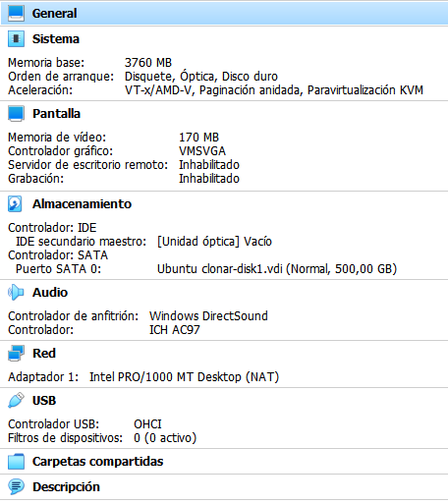The width and height of the screenshot is (448, 504).
Task: Click Intel PRO/1000 MT Desktop adapter value
Action: coord(184,377)
